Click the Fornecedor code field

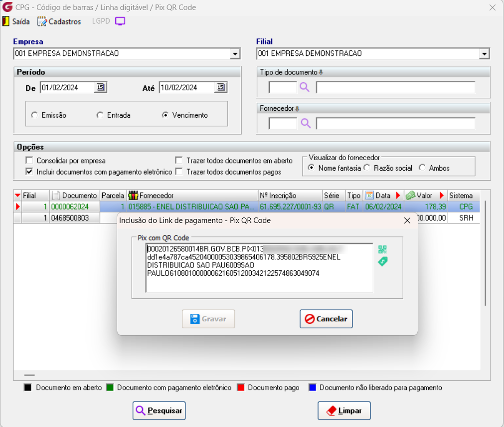coord(283,124)
